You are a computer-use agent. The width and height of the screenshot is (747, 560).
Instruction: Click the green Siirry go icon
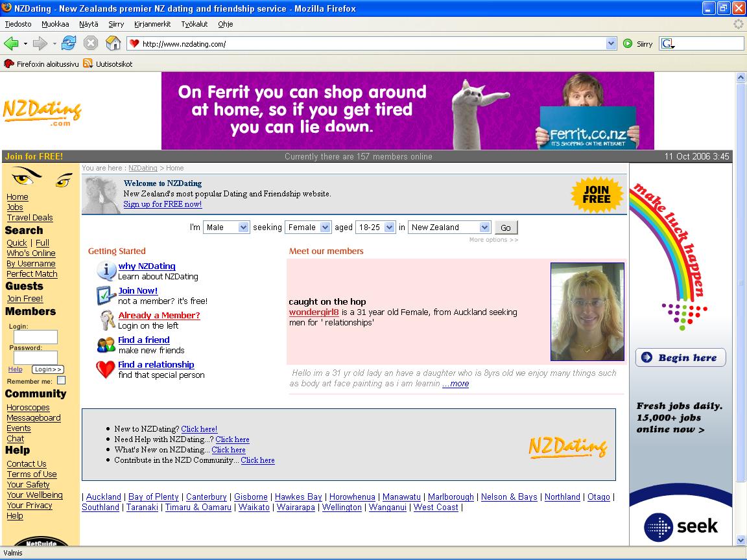click(x=628, y=44)
